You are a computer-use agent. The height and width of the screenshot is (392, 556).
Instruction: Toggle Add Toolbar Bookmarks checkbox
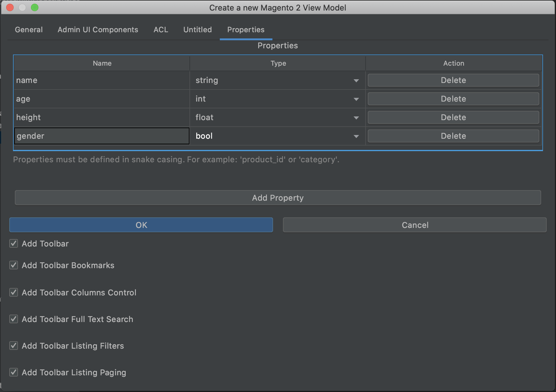[14, 265]
